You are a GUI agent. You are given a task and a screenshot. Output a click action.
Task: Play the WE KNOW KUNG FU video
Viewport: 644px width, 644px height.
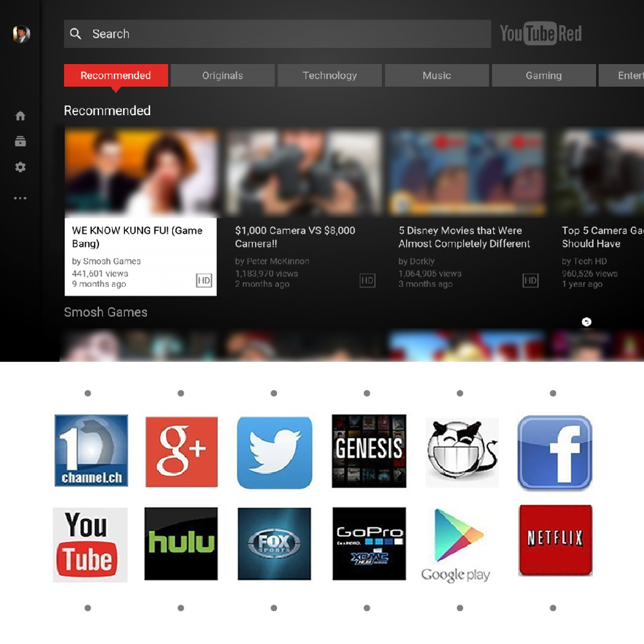tap(141, 172)
